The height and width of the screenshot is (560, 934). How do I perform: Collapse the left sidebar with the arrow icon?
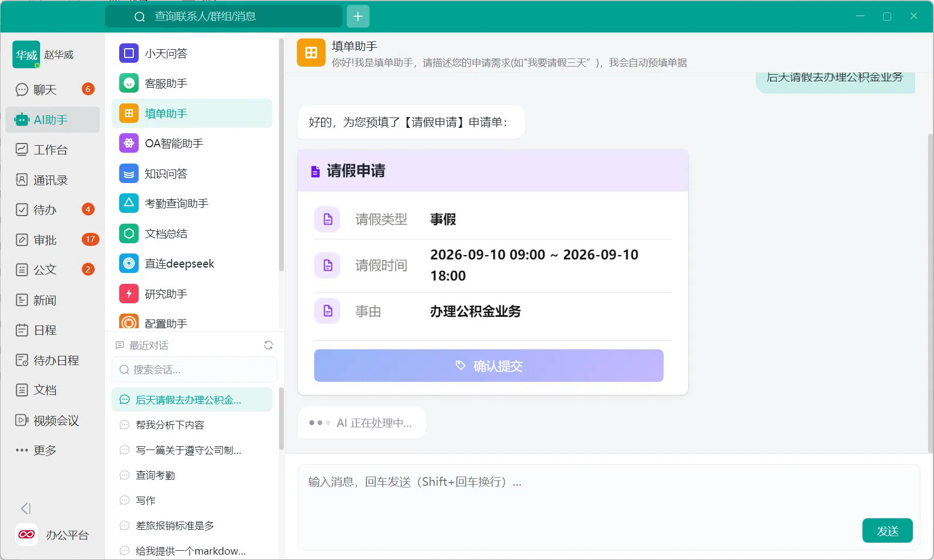point(25,508)
